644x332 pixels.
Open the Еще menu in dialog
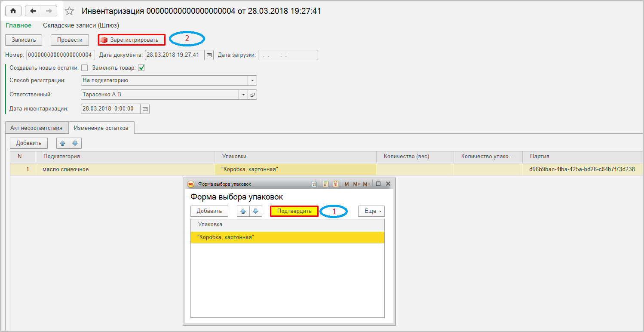click(371, 211)
